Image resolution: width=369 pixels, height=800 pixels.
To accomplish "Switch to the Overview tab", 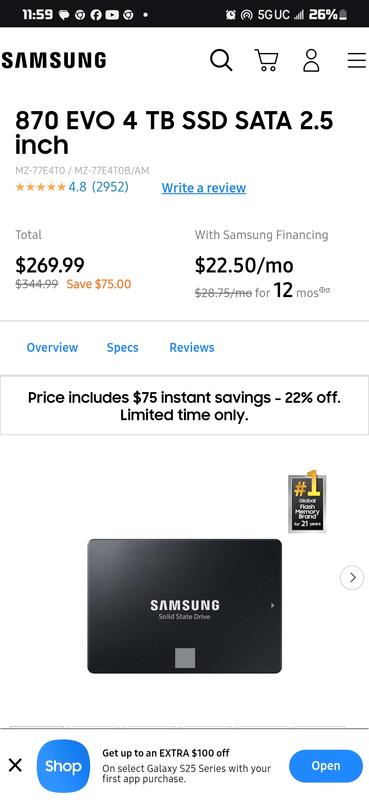I will pos(52,347).
